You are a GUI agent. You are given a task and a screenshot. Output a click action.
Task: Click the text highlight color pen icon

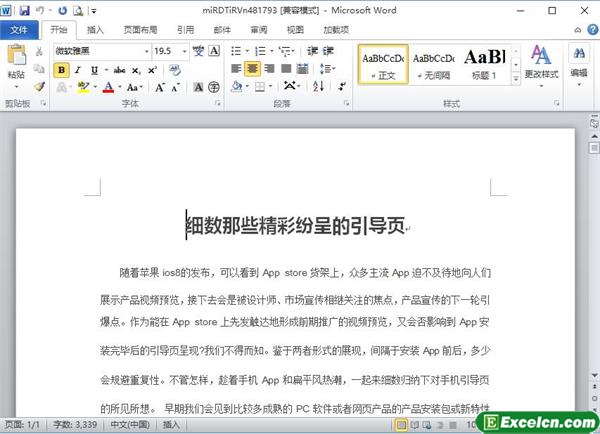(x=83, y=88)
